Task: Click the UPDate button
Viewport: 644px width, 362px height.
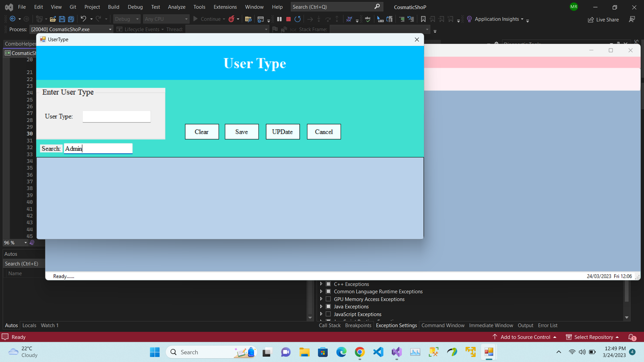Action: pyautogui.click(x=282, y=132)
